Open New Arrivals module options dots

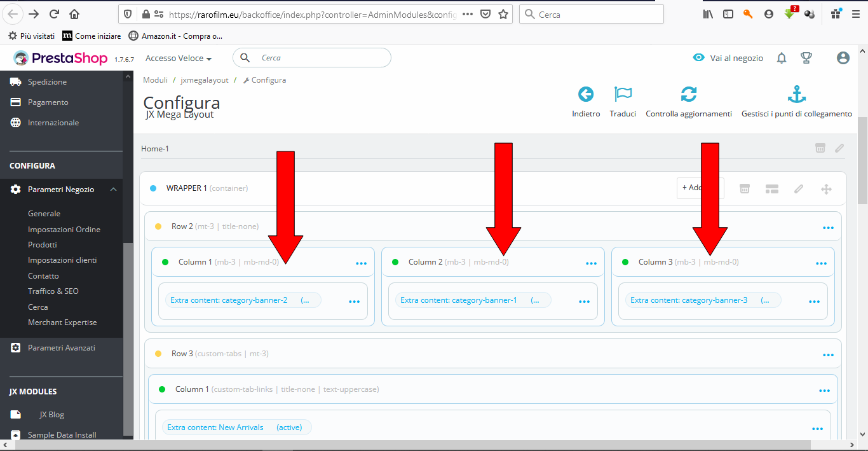[x=818, y=429]
